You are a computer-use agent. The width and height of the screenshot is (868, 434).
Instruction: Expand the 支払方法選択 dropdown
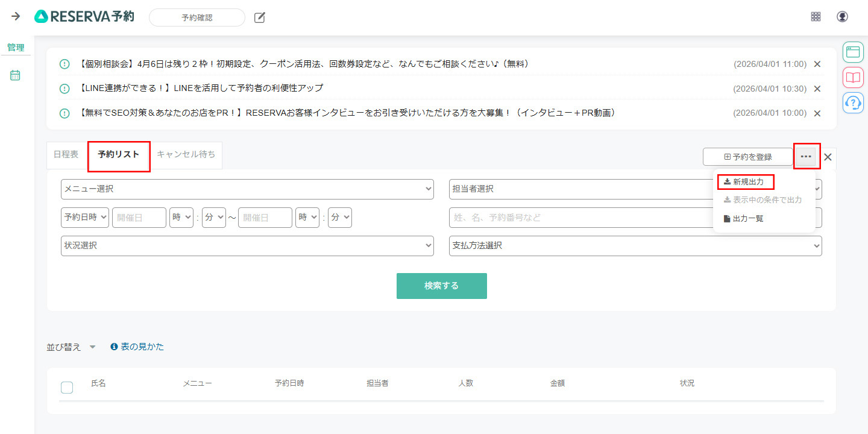(635, 246)
